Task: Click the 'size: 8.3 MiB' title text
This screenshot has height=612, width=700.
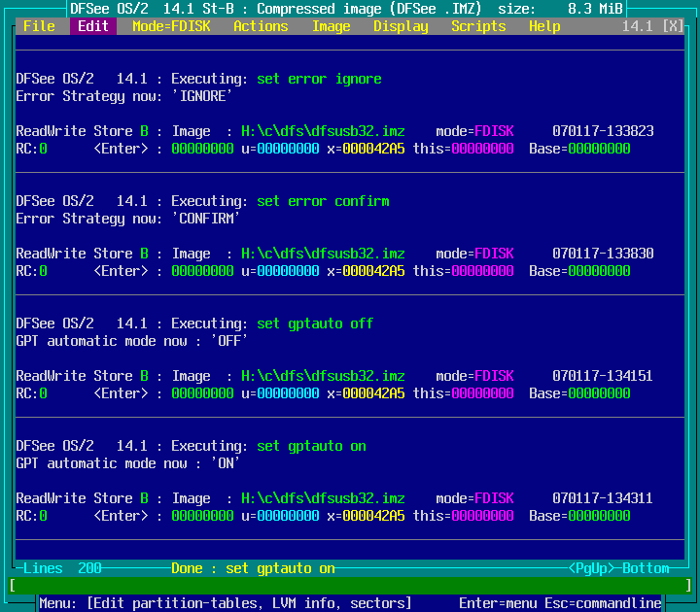Action: [560, 9]
